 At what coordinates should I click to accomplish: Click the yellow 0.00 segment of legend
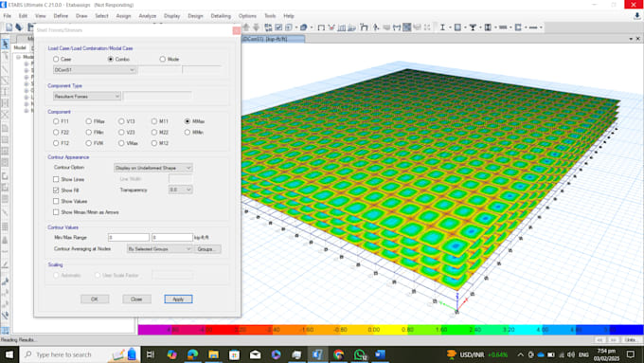coord(374,329)
